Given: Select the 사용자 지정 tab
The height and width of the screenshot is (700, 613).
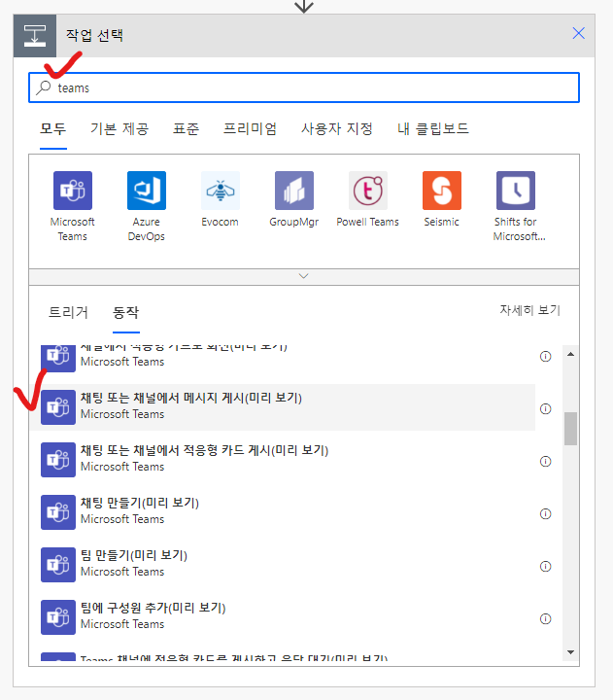Looking at the screenshot, I should (337, 129).
